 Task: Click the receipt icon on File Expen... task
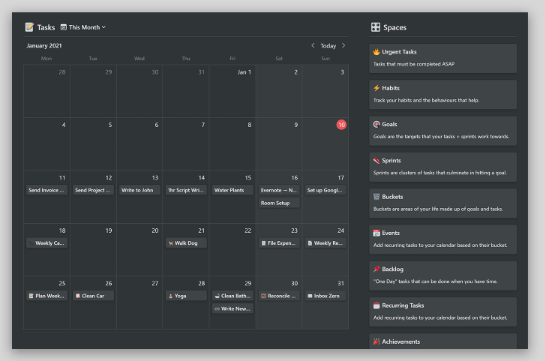coord(264,243)
